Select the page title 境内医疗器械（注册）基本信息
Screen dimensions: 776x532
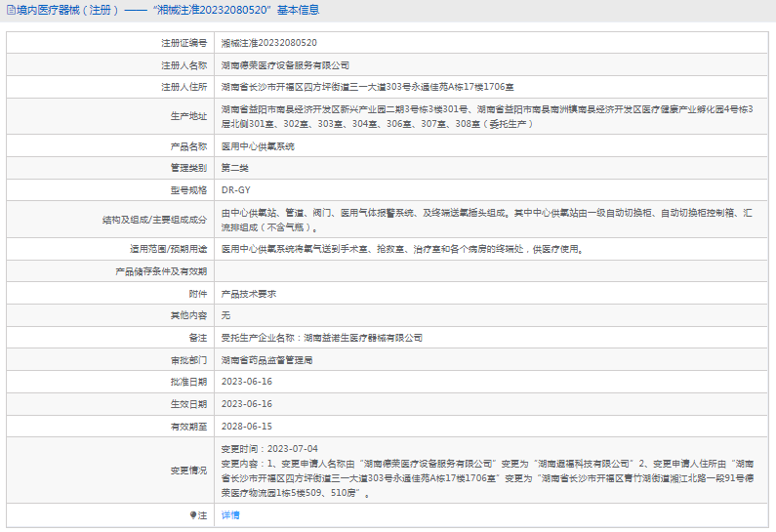163,10
